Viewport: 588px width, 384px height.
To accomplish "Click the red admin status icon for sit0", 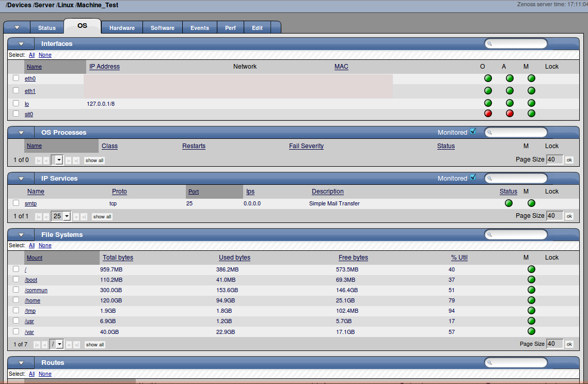I will (x=510, y=114).
